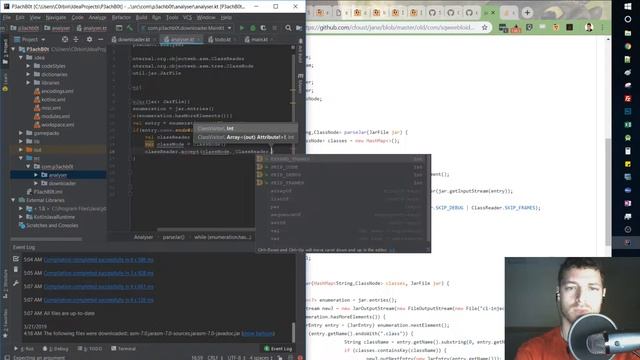Toggle Event Log tool window button

278,349
